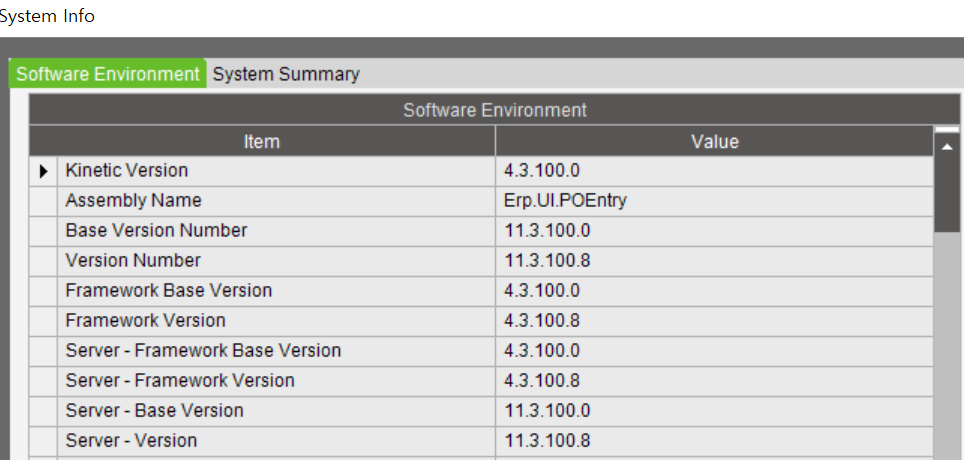This screenshot has width=964, height=460.
Task: Click the Server - Base Version row
Action: click(481, 411)
